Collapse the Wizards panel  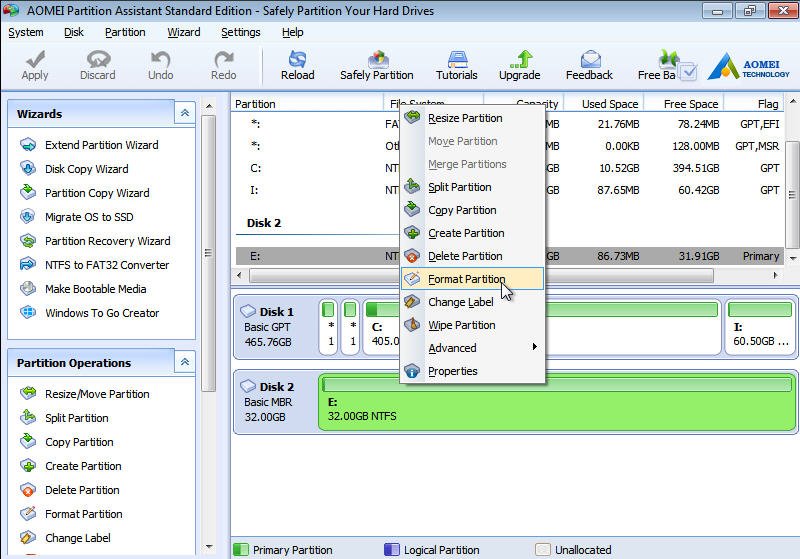click(x=185, y=113)
